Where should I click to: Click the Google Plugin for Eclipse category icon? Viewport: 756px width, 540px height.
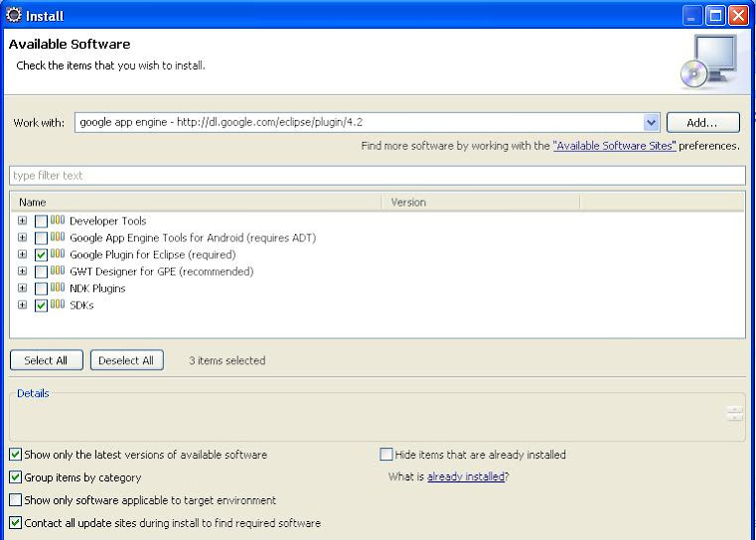pyautogui.click(x=58, y=254)
